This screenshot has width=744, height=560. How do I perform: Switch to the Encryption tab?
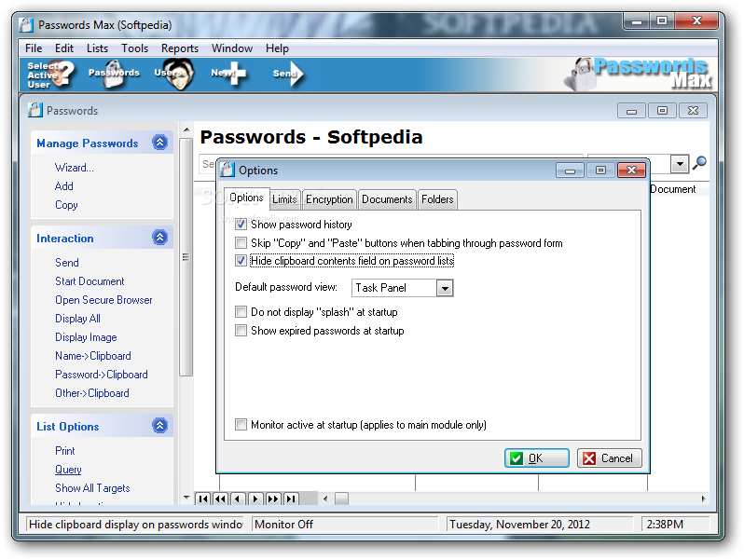click(x=329, y=199)
